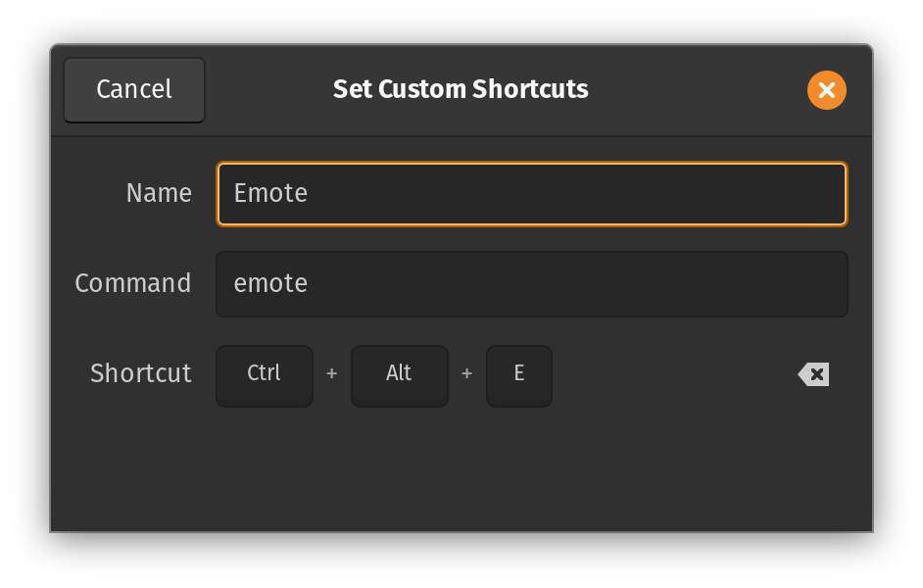The image size is (923, 588).
Task: Click the Shortcut label
Action: click(x=140, y=373)
